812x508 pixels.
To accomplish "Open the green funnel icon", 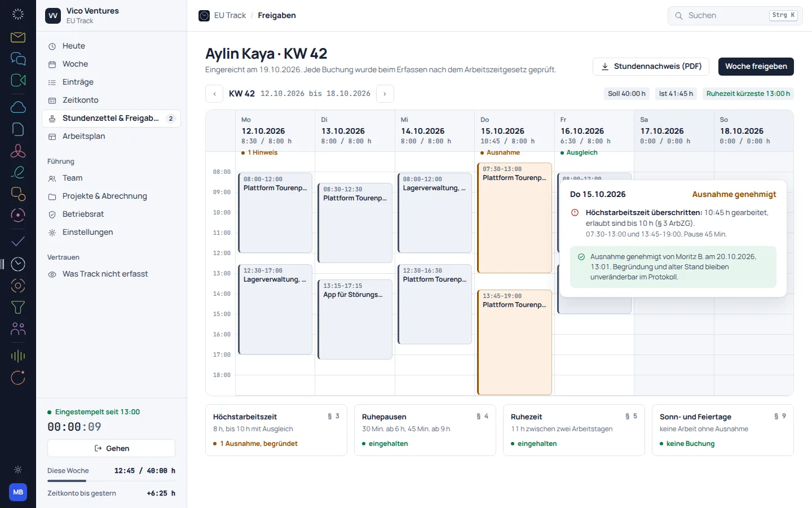I will 18,307.
